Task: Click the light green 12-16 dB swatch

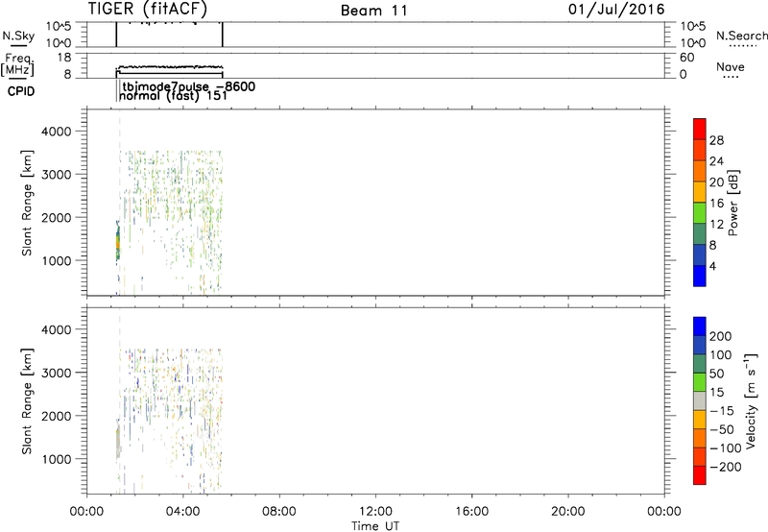Action: click(x=700, y=212)
